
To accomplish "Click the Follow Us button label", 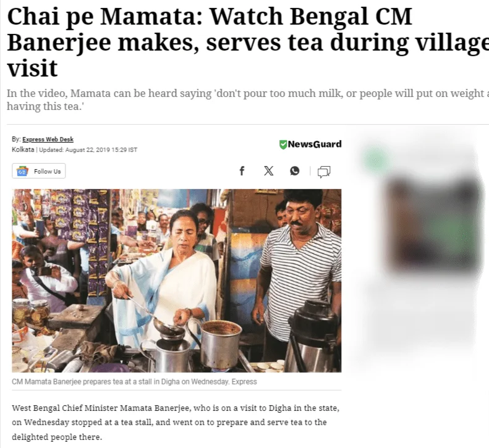I will click(x=48, y=171).
